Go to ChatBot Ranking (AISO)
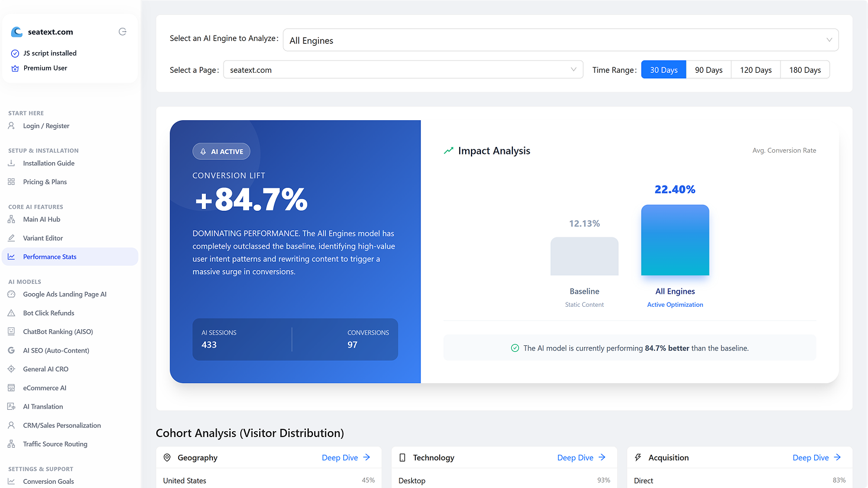Image resolution: width=868 pixels, height=488 pixels. point(70,332)
